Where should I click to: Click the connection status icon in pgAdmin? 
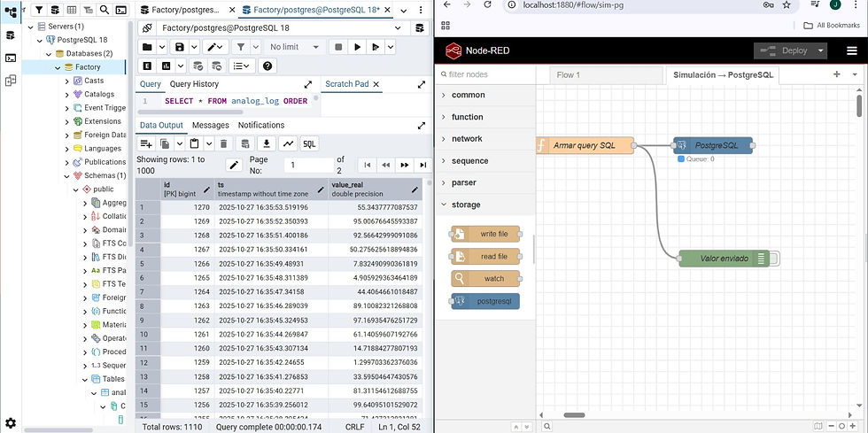pos(147,28)
